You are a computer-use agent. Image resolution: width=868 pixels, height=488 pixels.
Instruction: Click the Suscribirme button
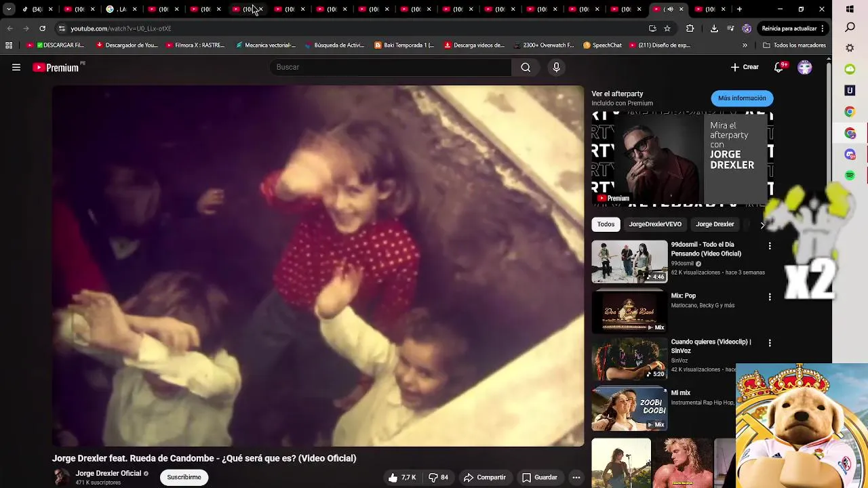pos(184,477)
